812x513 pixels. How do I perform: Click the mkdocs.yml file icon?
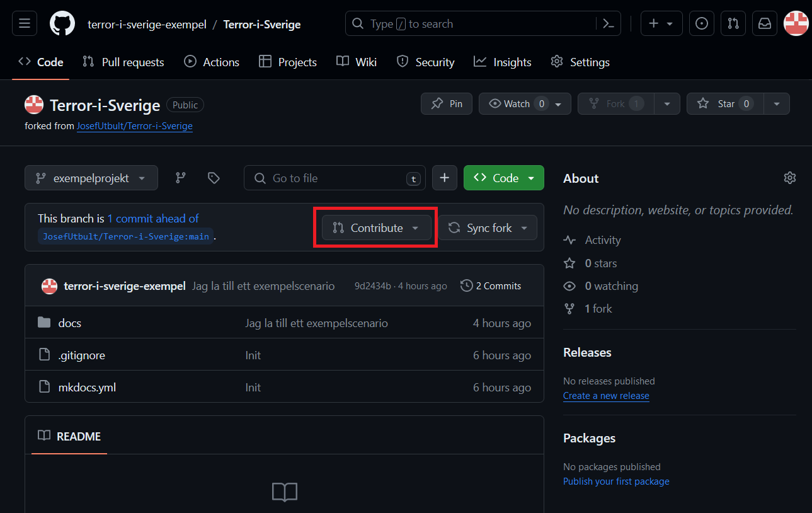(x=44, y=387)
